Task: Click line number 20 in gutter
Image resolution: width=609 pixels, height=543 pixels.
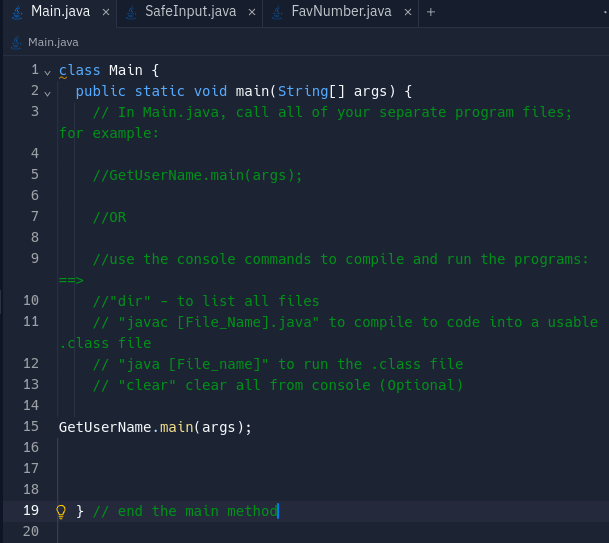Action: tap(31, 531)
